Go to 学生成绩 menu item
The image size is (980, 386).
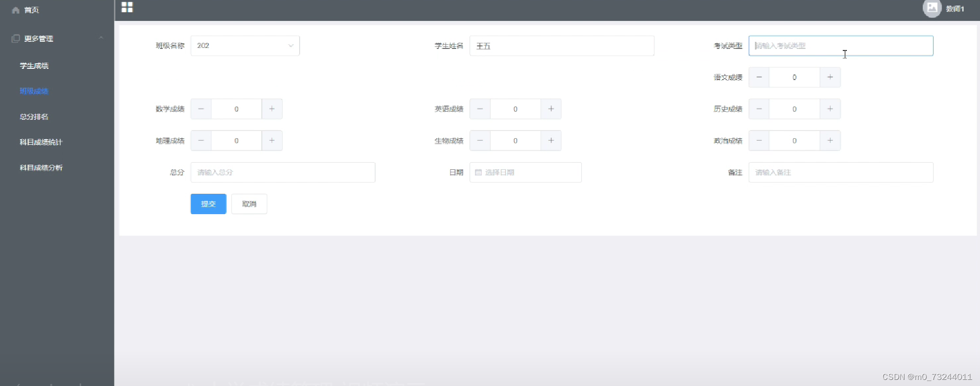pos(34,66)
